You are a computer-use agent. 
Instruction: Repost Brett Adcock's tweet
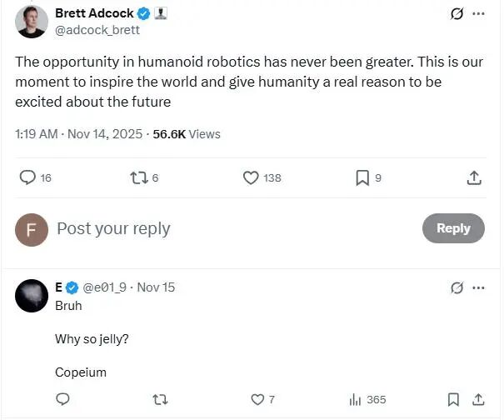tap(144, 177)
